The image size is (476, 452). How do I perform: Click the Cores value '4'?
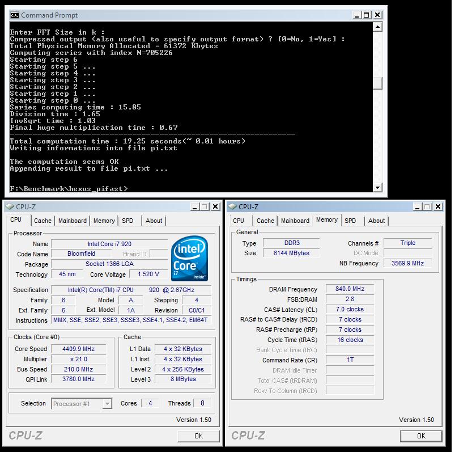[x=150, y=403]
